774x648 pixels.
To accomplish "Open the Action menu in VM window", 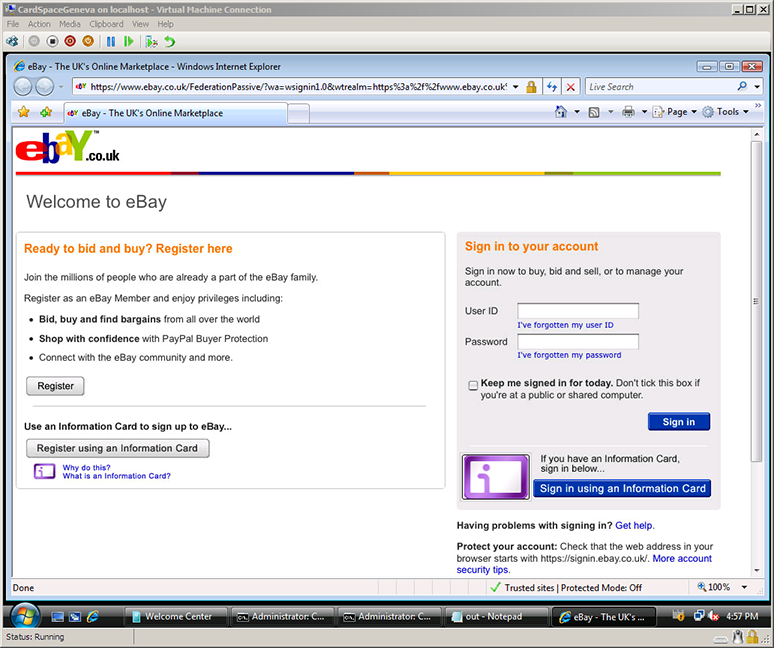I will (39, 24).
